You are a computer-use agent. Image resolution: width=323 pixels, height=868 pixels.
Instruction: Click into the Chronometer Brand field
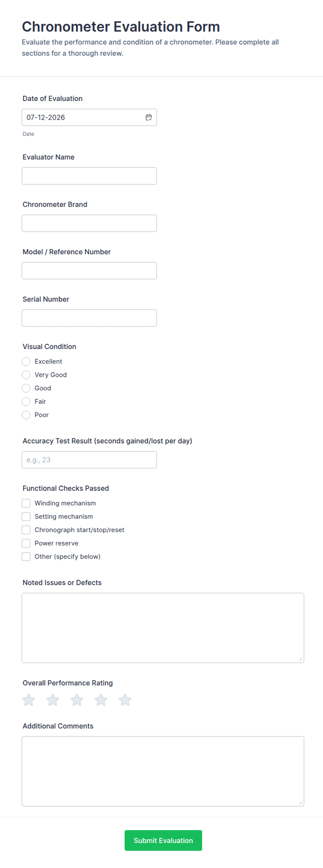point(89,223)
